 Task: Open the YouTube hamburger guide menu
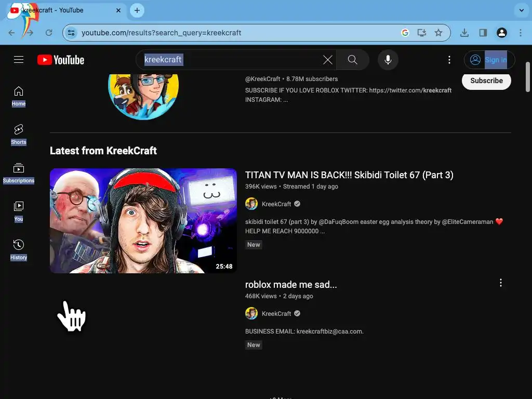point(19,60)
